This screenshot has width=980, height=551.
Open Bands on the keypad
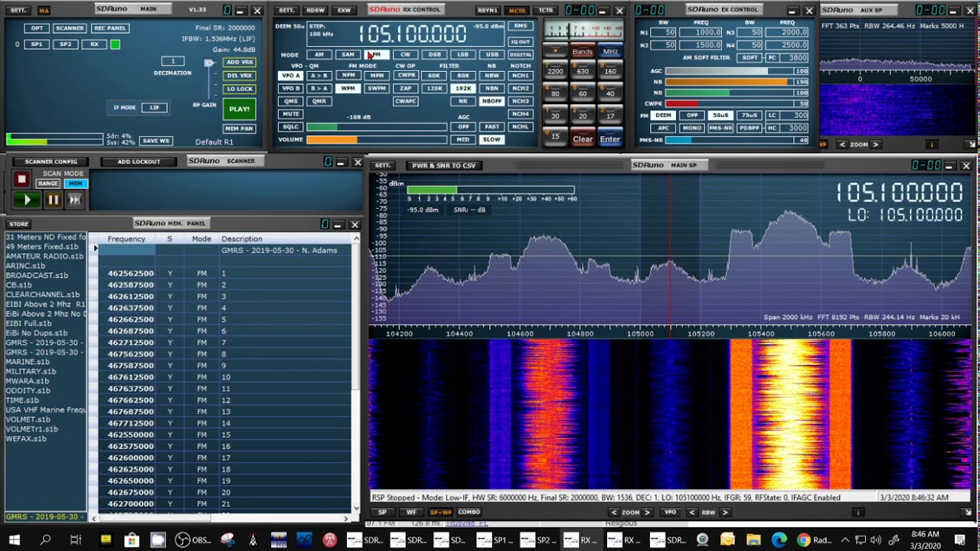582,51
